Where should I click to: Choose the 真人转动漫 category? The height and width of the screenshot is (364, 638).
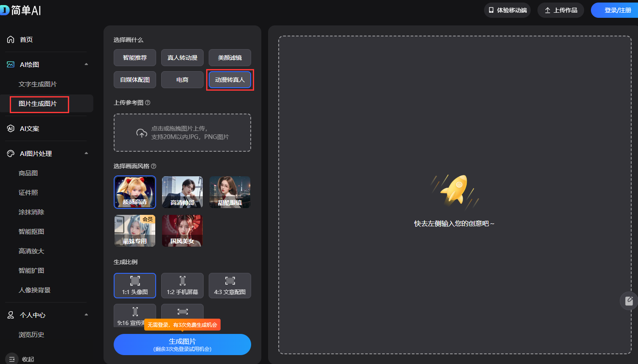point(182,58)
